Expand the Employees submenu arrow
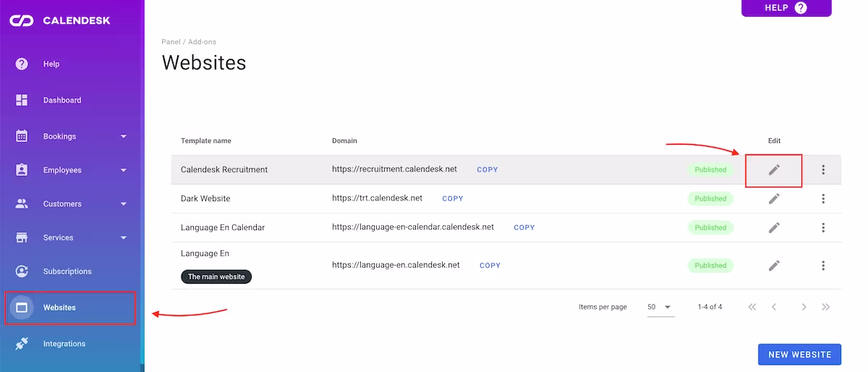The image size is (868, 372). pyautogui.click(x=124, y=170)
